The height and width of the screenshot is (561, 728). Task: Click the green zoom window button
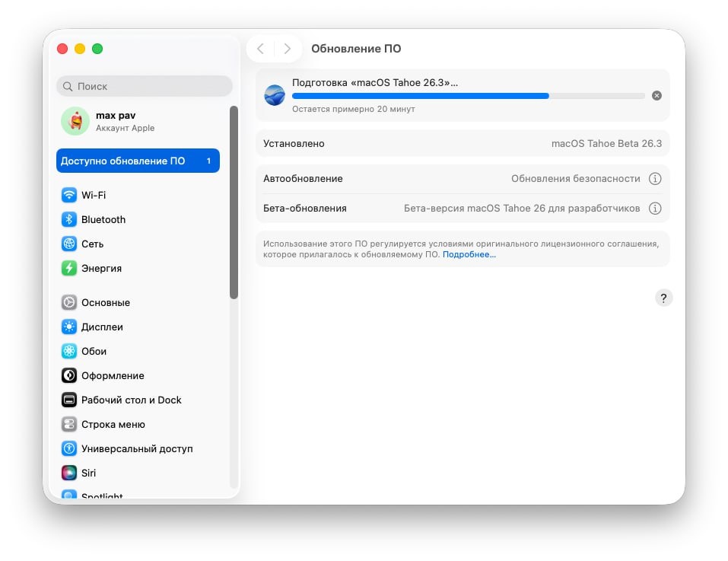[97, 49]
